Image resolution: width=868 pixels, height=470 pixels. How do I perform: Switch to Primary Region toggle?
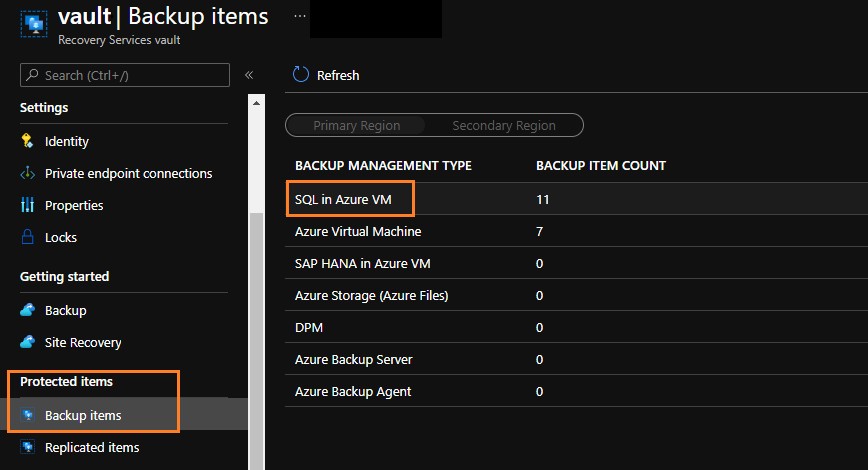(x=356, y=125)
